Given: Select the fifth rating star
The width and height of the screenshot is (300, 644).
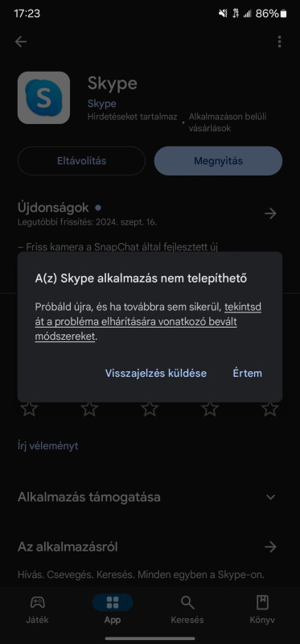Looking at the screenshot, I should [270, 409].
